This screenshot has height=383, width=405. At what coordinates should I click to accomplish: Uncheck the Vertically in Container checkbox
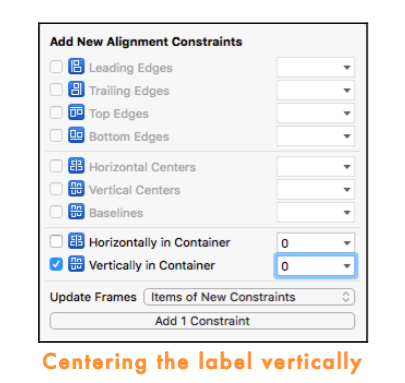(56, 265)
